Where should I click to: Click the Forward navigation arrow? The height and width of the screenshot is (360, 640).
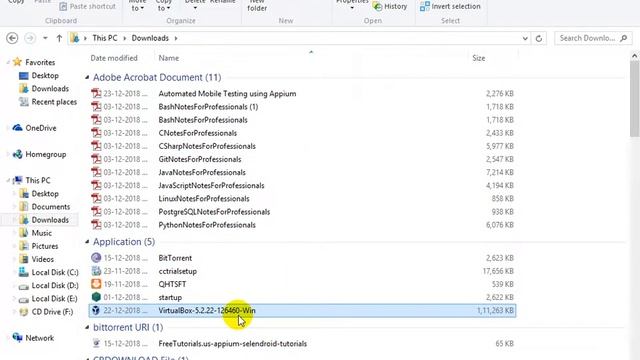pos(30,38)
